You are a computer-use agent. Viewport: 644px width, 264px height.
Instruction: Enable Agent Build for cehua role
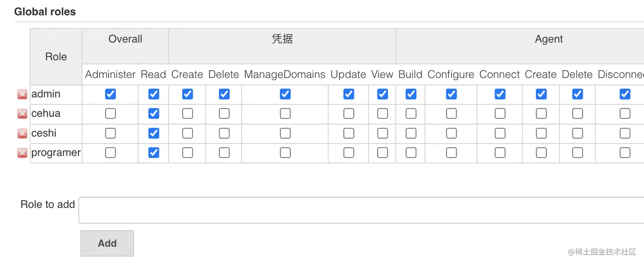click(411, 114)
